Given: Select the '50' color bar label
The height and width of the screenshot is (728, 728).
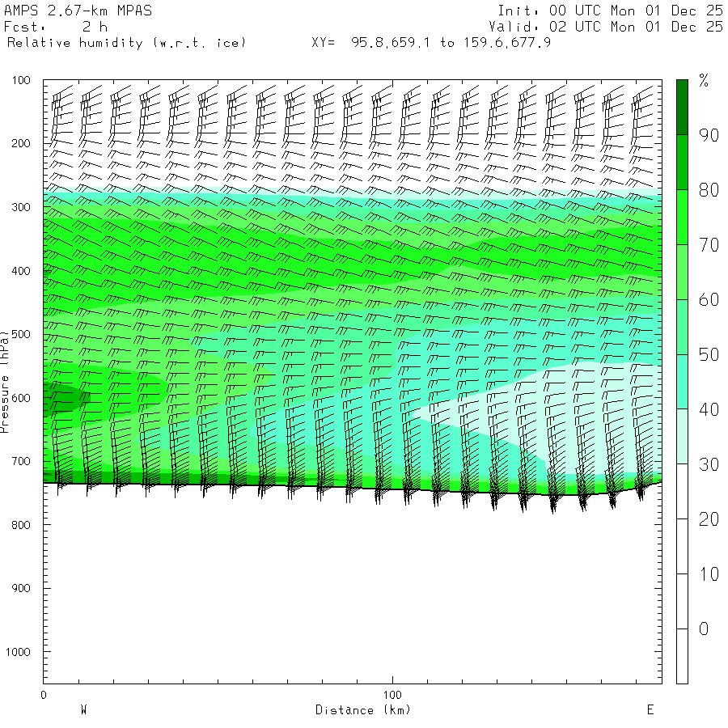Looking at the screenshot, I should [x=709, y=355].
